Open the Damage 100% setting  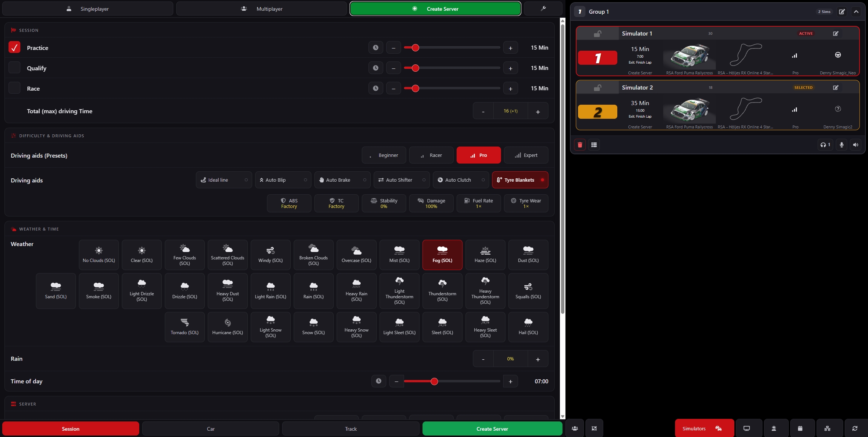point(431,204)
